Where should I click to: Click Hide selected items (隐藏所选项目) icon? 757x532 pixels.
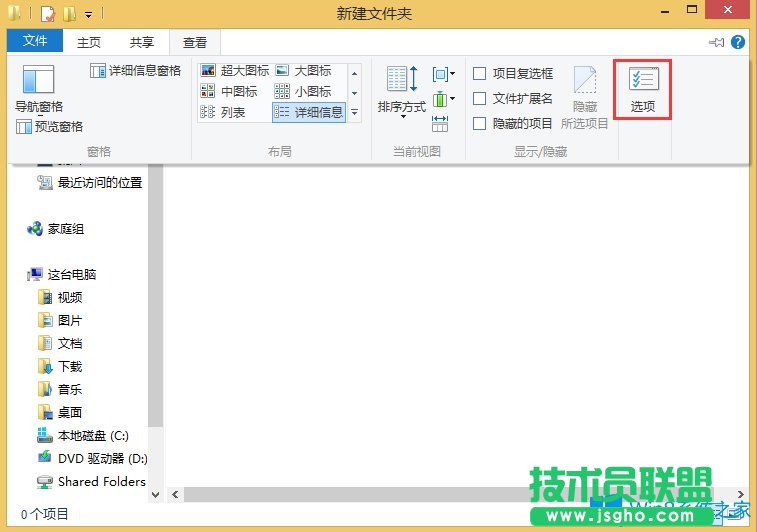click(585, 98)
